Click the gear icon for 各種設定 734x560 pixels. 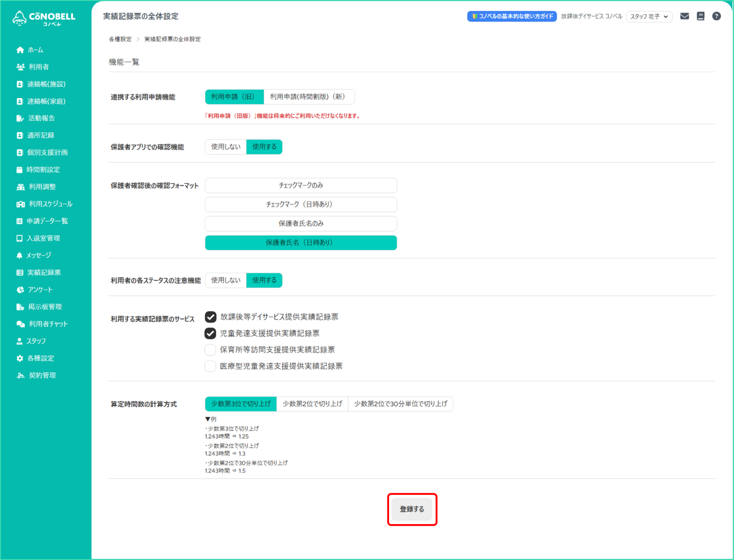tap(20, 358)
